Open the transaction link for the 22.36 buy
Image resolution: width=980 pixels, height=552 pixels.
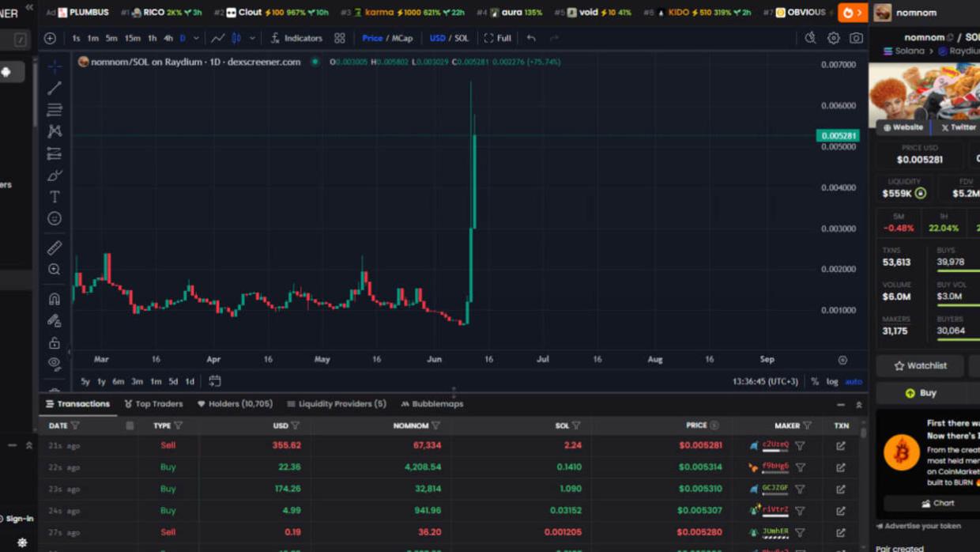click(x=840, y=467)
